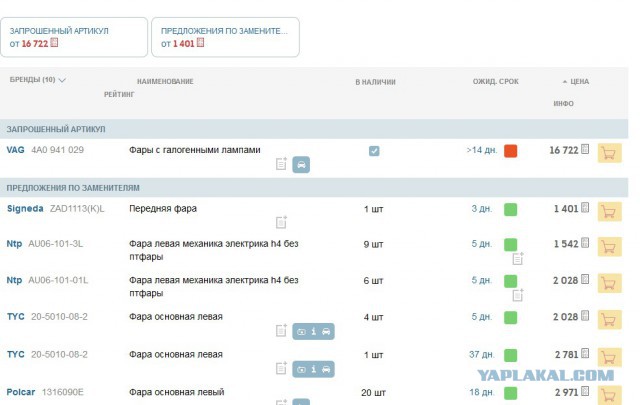This screenshot has width=640, height=405.
Task: Add TYC 37 дн. headlight to cart
Action: coord(609,357)
